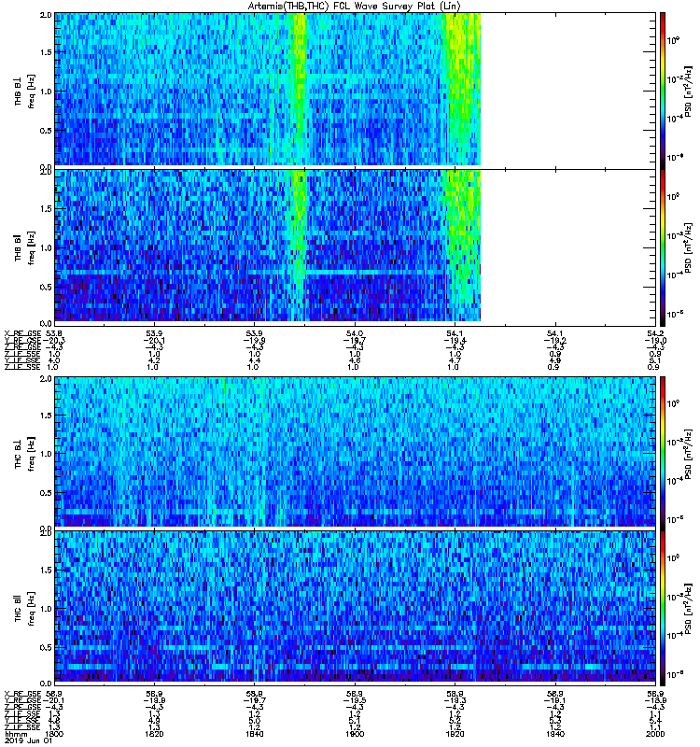Click the X_RE_GSE row label under THB panels
The width and height of the screenshot is (700, 747).
point(22,333)
